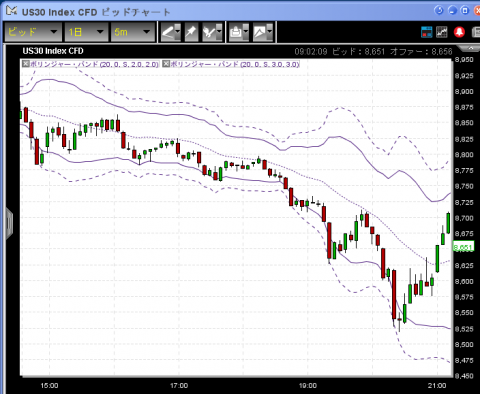Viewport: 480px width, 394px height.
Task: Click the Bollinger Band (20, 0, S, 3.0, 3.0) label
Action: click(x=235, y=64)
